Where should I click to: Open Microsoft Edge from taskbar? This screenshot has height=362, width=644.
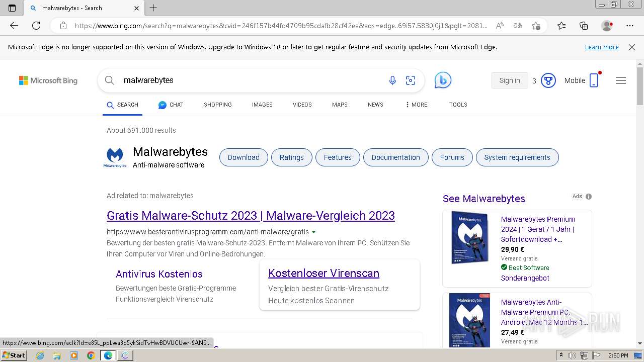coord(108,355)
